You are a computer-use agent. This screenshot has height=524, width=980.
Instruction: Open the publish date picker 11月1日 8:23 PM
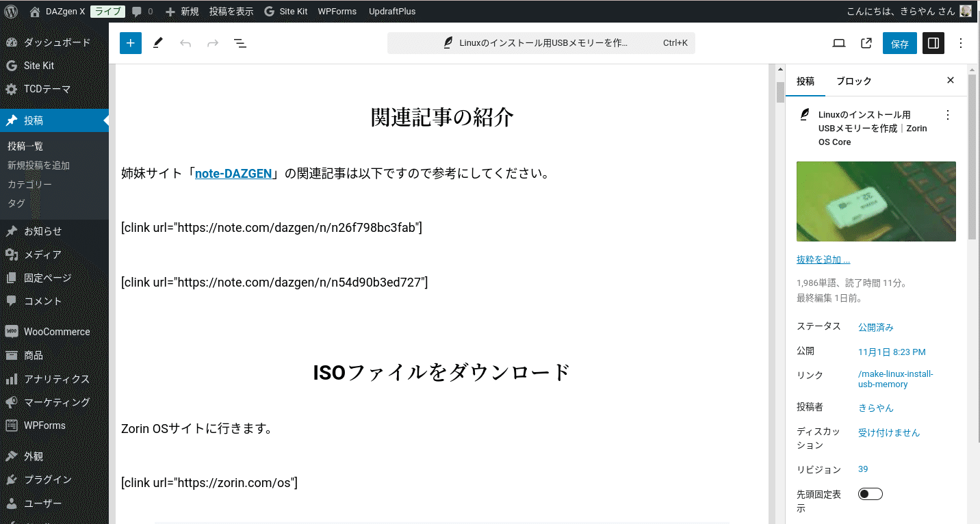coord(892,352)
